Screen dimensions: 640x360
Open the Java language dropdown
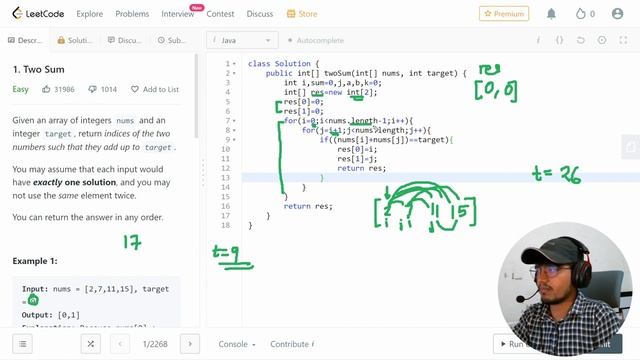pyautogui.click(x=242, y=40)
